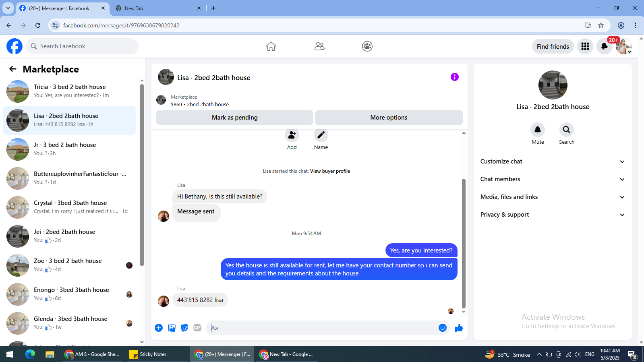Attach a photo file
The width and height of the screenshot is (644, 362).
point(172,328)
